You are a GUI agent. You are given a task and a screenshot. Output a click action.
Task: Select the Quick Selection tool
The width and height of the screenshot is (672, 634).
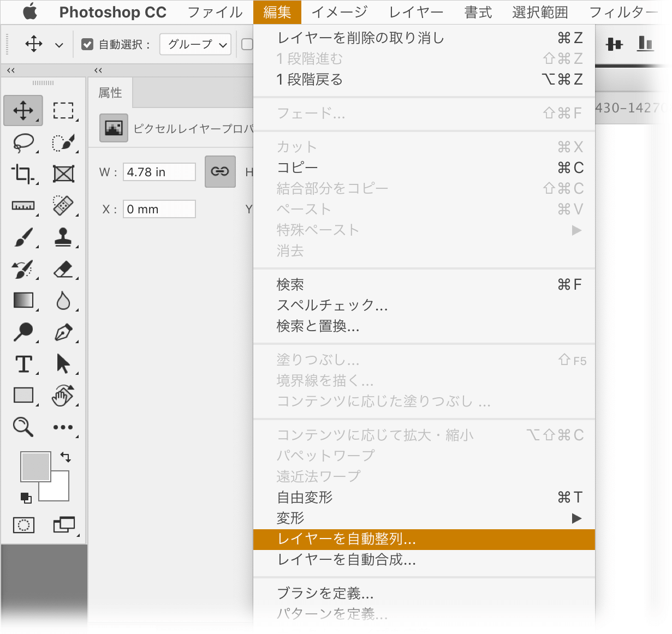click(63, 142)
